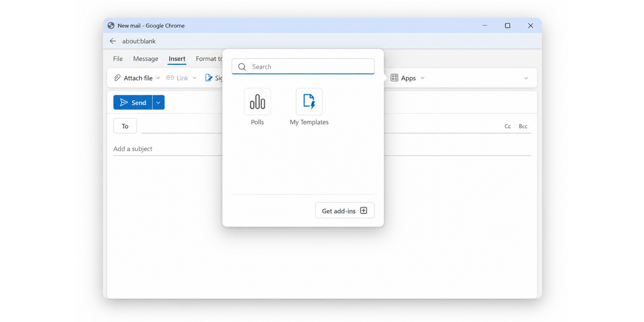Click the To button

(x=125, y=126)
